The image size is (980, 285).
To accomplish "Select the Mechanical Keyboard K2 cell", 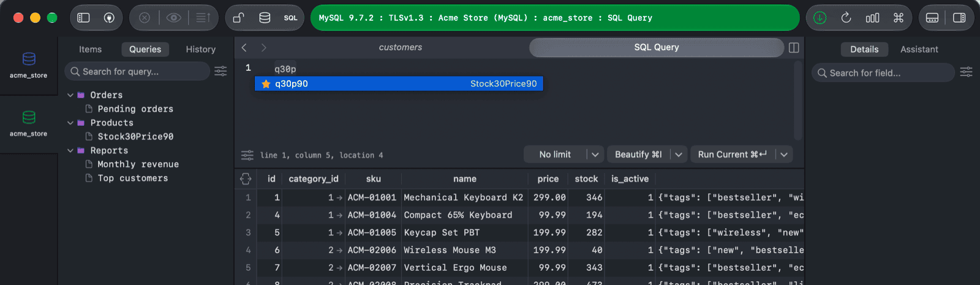I will (465, 198).
